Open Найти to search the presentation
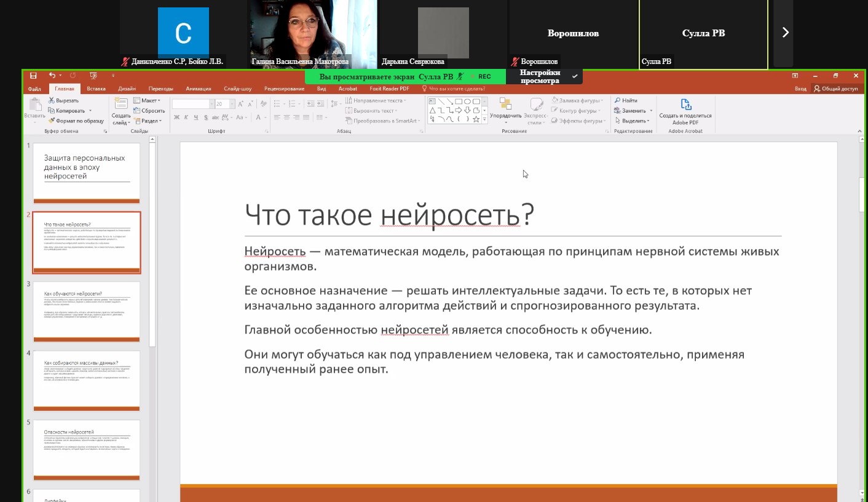 626,100
